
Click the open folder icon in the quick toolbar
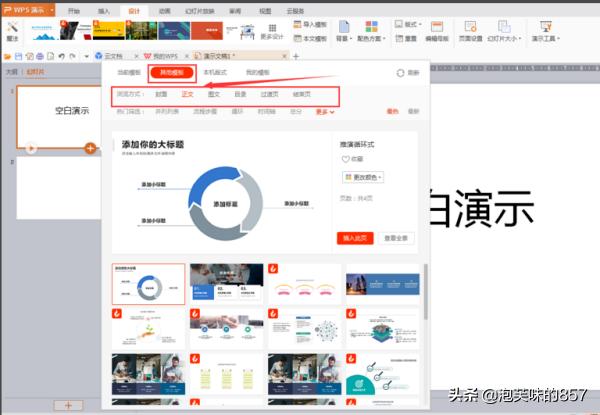tap(8, 57)
